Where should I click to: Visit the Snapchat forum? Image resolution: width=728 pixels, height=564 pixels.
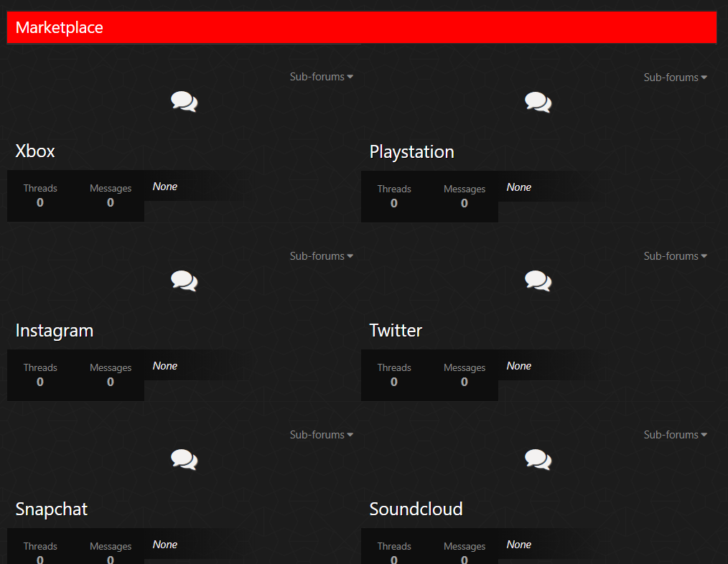[52, 509]
